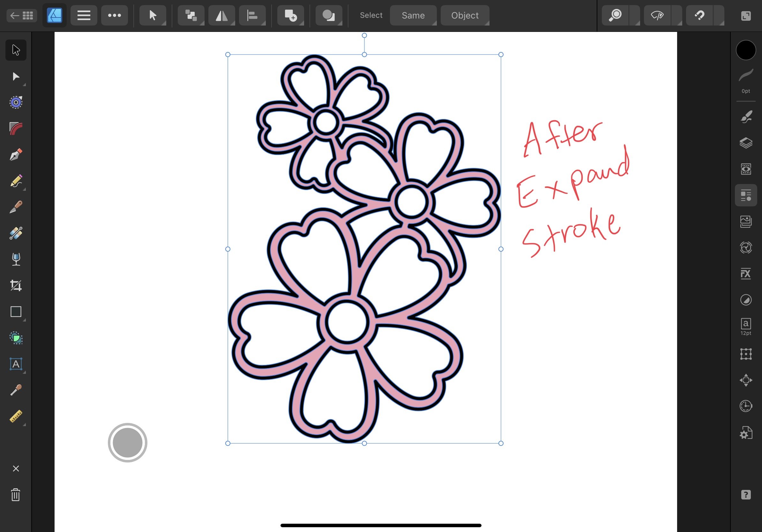Open the black fill color swatch
The image size is (762, 532).
(746, 50)
